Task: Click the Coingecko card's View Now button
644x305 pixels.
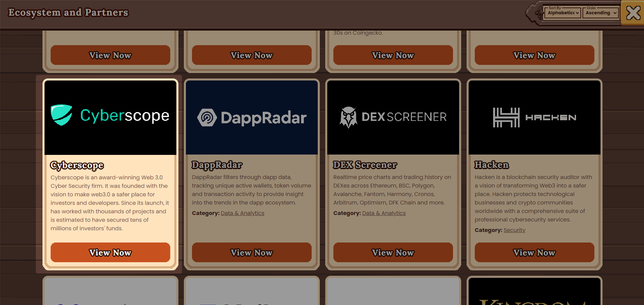Action: [393, 55]
